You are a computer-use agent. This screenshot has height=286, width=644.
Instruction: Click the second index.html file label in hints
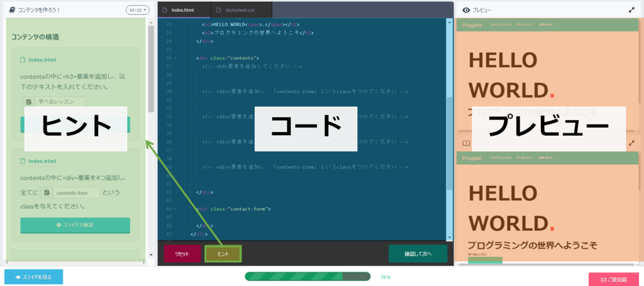(42, 161)
